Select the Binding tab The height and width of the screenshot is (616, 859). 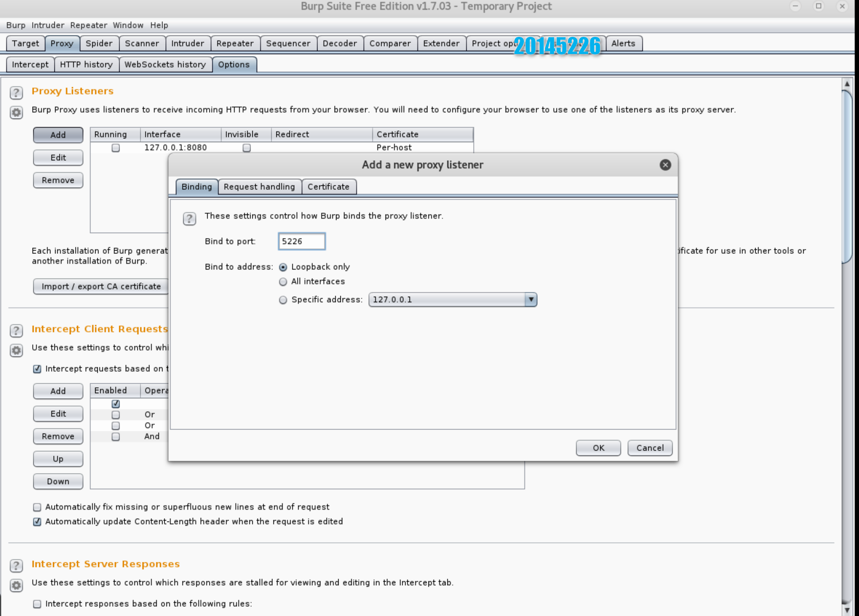[196, 187]
